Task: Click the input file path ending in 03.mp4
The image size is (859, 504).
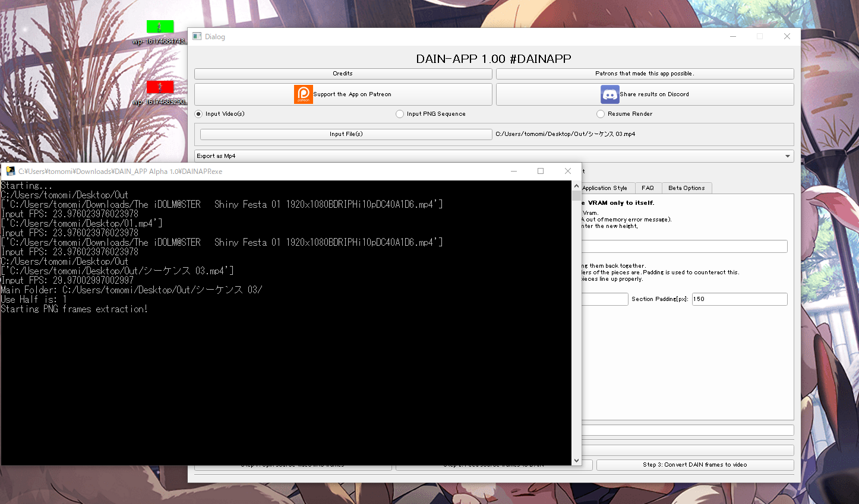Action: tap(566, 134)
